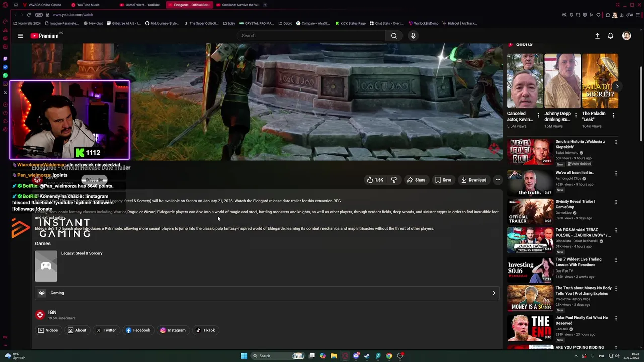Open options menu for Smutna Historia video
The height and width of the screenshot is (362, 644).
coord(616,142)
